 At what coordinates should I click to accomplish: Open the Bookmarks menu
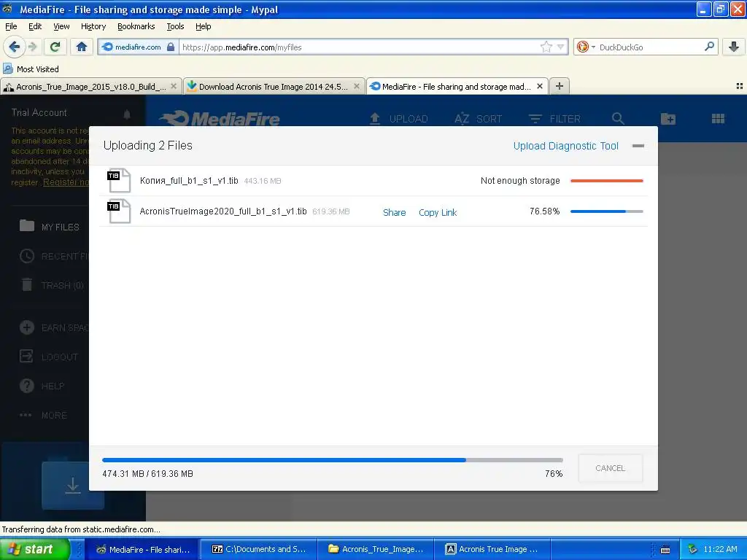point(136,26)
